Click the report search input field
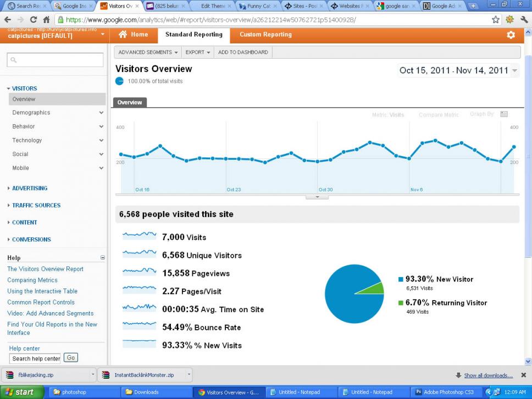The height and width of the screenshot is (399, 532). [x=55, y=60]
